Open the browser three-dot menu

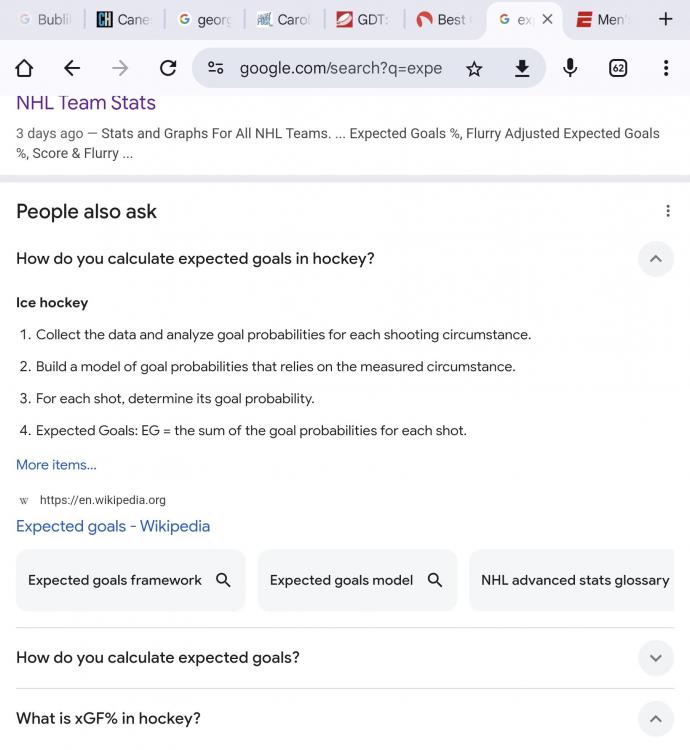click(666, 68)
